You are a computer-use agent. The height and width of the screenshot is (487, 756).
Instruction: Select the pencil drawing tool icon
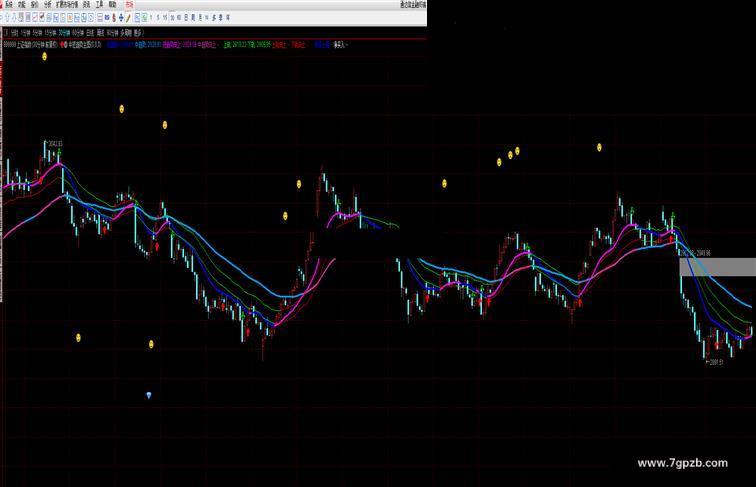point(128,18)
